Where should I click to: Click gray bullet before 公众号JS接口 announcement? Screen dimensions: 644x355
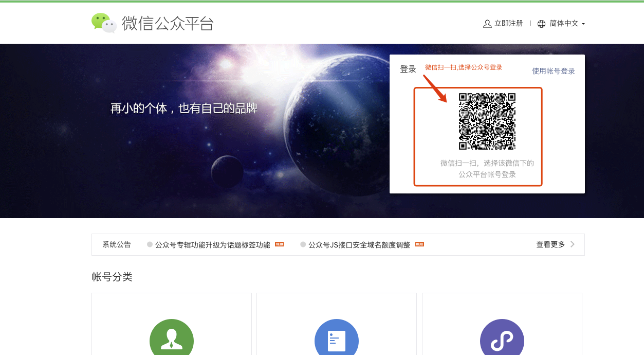[303, 244]
